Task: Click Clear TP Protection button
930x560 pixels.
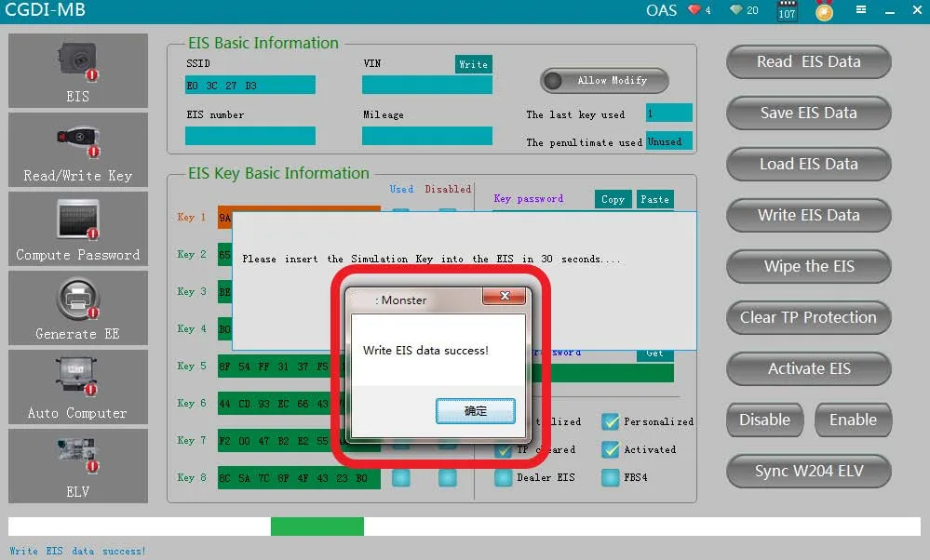Action: [x=808, y=317]
